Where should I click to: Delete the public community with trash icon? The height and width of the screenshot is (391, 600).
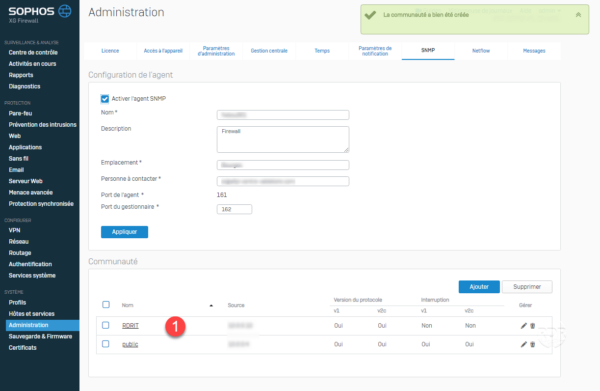(532, 344)
